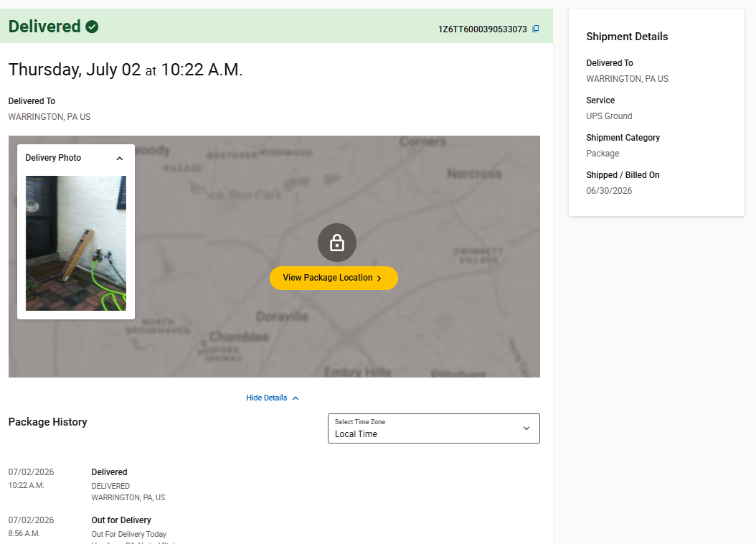Click WARRINGTON, PA, US in package history

pyautogui.click(x=128, y=497)
